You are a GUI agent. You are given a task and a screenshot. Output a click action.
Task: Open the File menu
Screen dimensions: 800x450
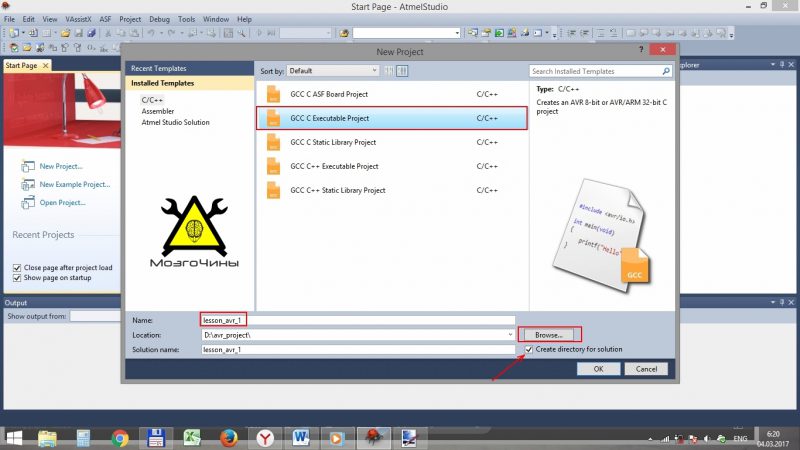coord(9,19)
